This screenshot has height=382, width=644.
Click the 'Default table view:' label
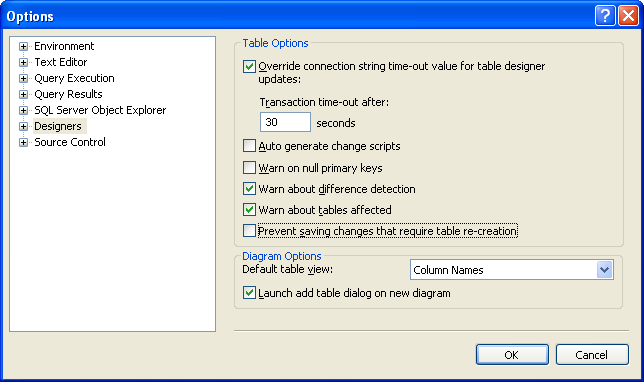(288, 269)
